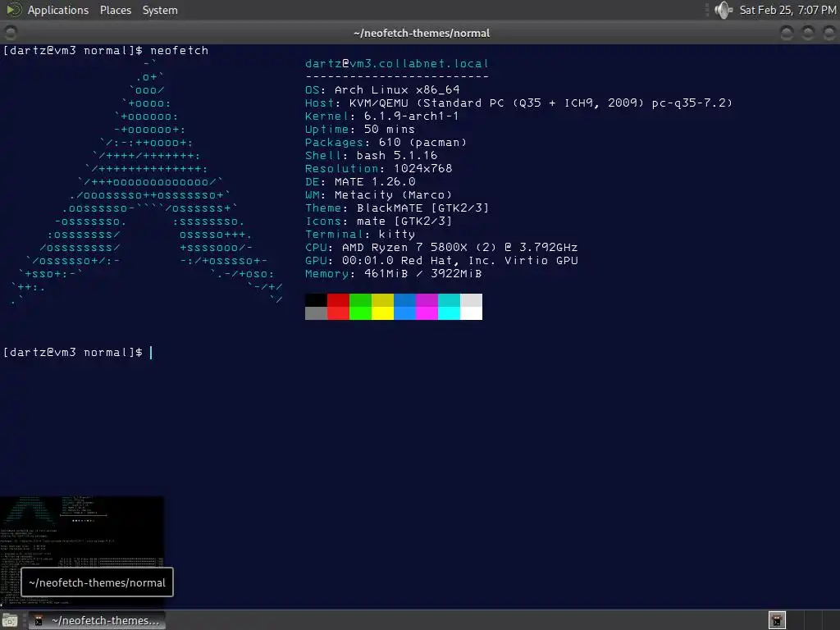The width and height of the screenshot is (840, 630).
Task: Click the show desktop icon in bottom panel
Action: [10, 620]
